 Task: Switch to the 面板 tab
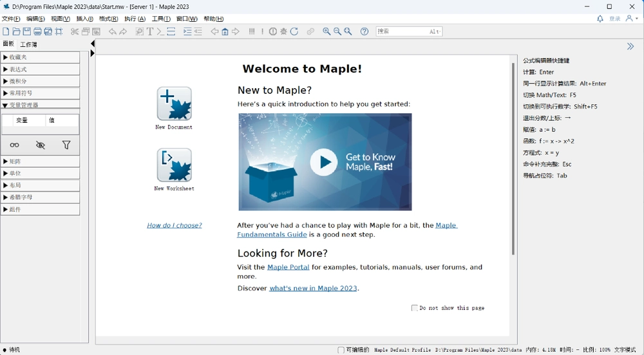coord(8,44)
